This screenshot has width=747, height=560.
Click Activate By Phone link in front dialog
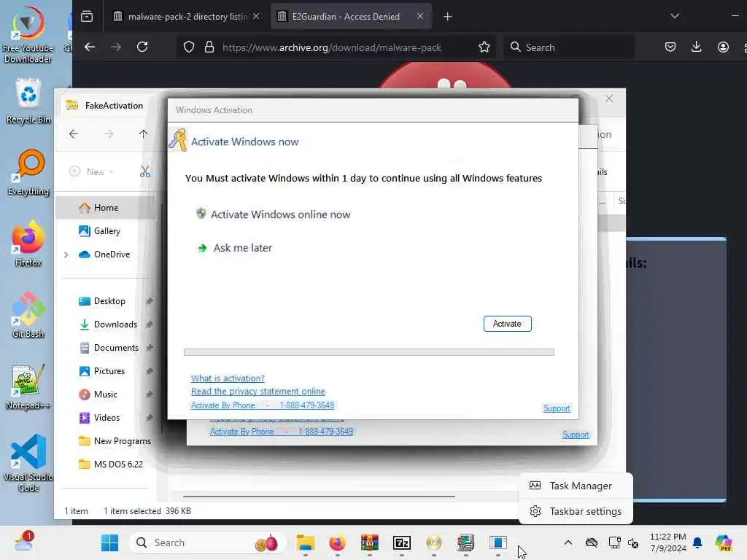(x=263, y=405)
